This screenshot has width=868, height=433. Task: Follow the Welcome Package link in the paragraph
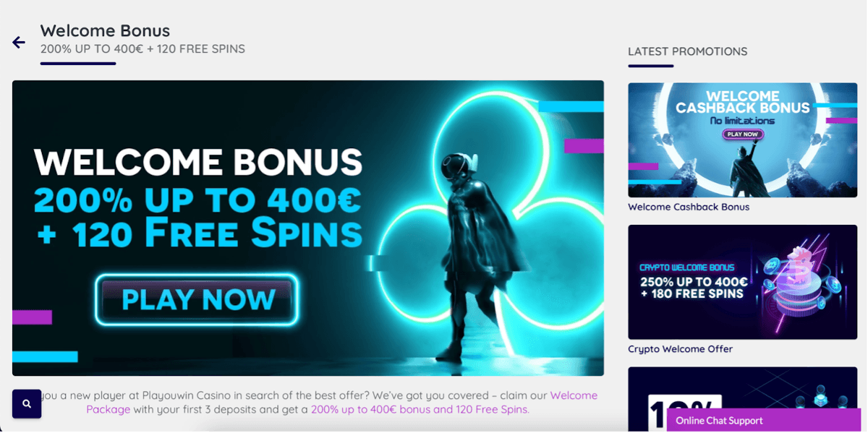[342, 402]
